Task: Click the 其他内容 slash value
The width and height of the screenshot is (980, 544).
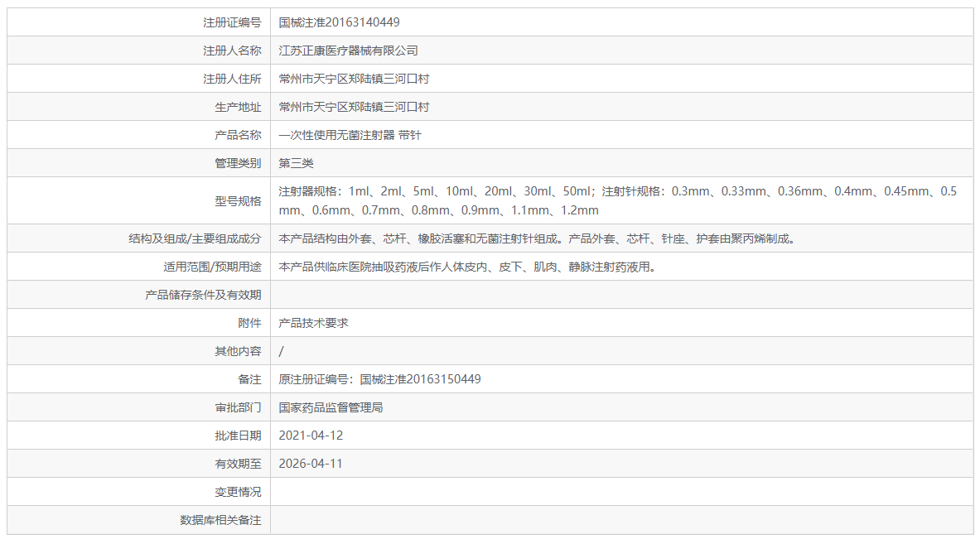Action: coord(281,350)
